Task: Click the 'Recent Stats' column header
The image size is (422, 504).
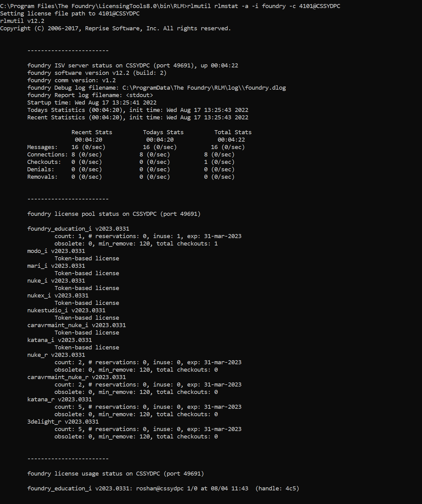Action: click(x=92, y=132)
